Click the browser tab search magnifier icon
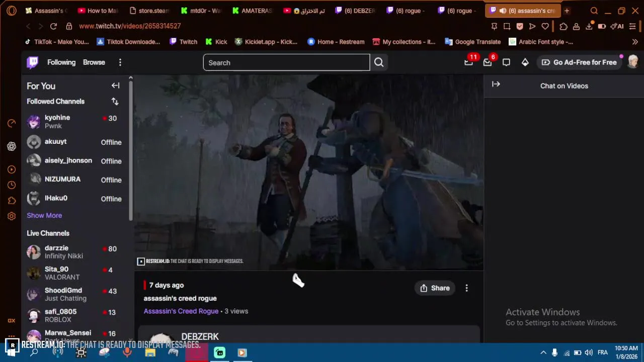The width and height of the screenshot is (644, 362). click(x=594, y=11)
